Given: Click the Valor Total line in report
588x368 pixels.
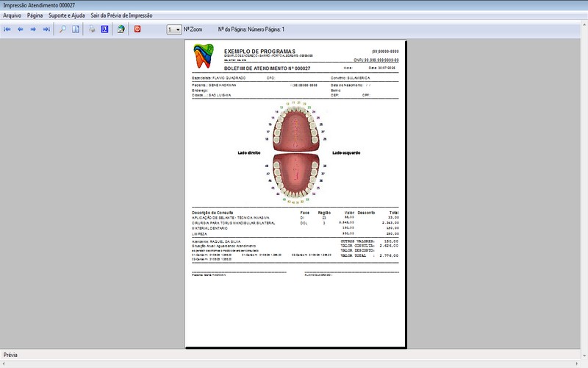Looking at the screenshot, I should tap(370, 255).
